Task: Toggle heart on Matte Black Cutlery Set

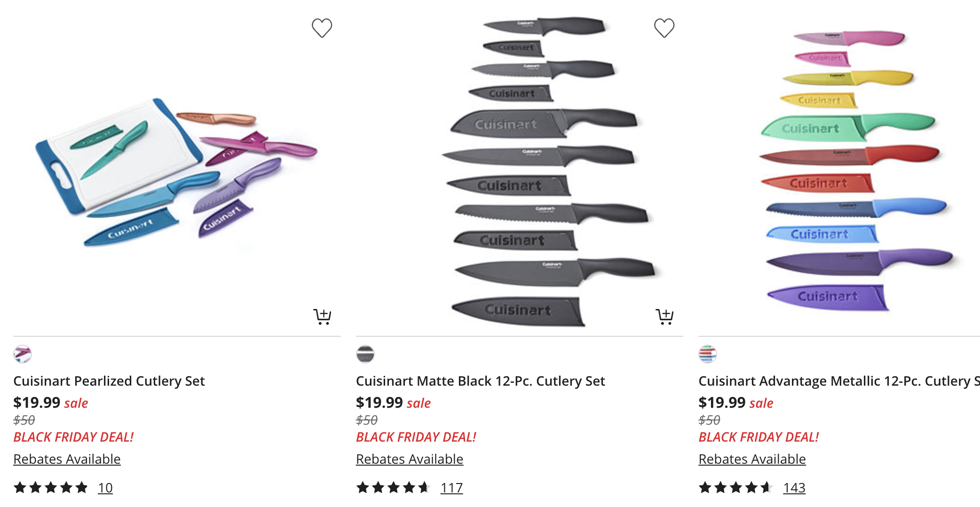Action: [x=664, y=28]
